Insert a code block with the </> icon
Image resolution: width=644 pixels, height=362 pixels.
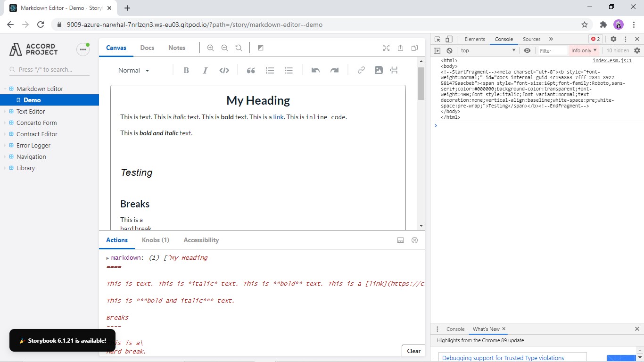pos(224,70)
